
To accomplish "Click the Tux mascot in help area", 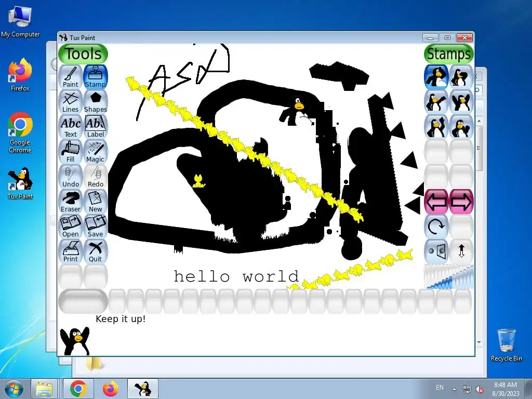I will 75,341.
